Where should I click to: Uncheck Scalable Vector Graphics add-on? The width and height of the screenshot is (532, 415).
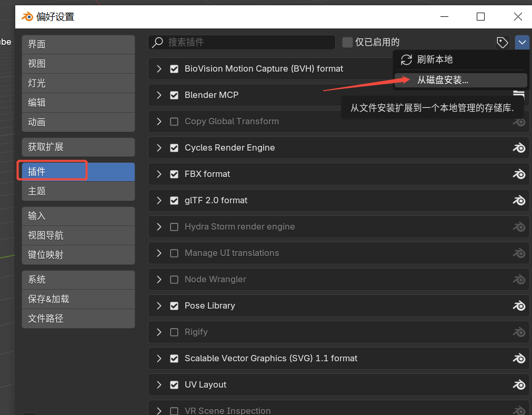coord(174,358)
